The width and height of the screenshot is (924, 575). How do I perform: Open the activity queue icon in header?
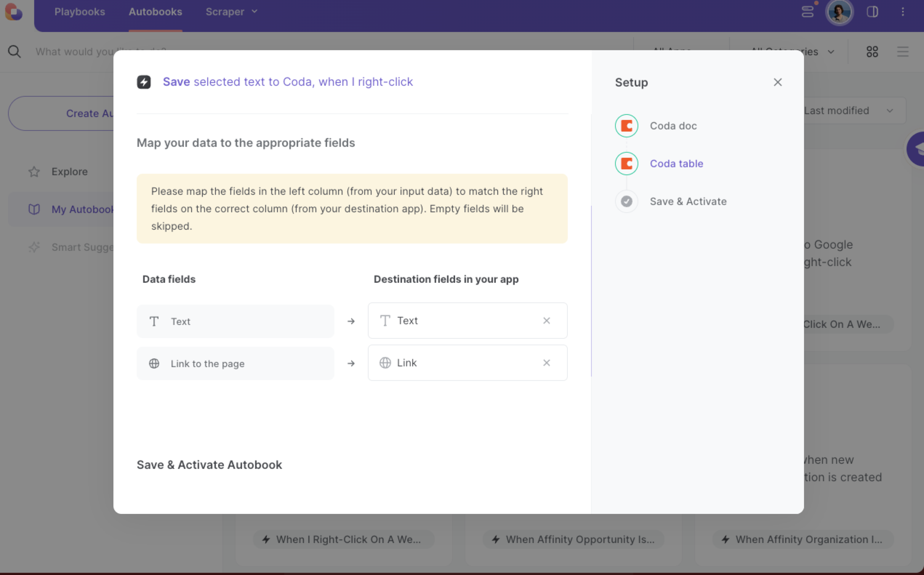pos(808,12)
